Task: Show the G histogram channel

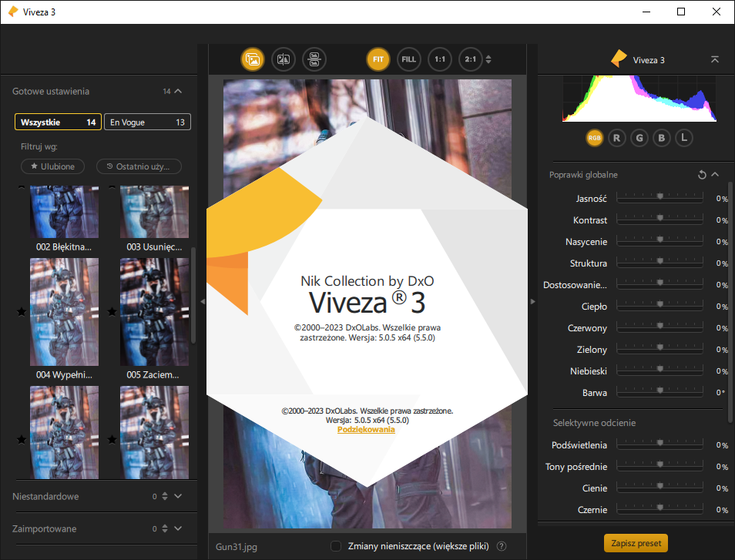Action: pyautogui.click(x=639, y=138)
